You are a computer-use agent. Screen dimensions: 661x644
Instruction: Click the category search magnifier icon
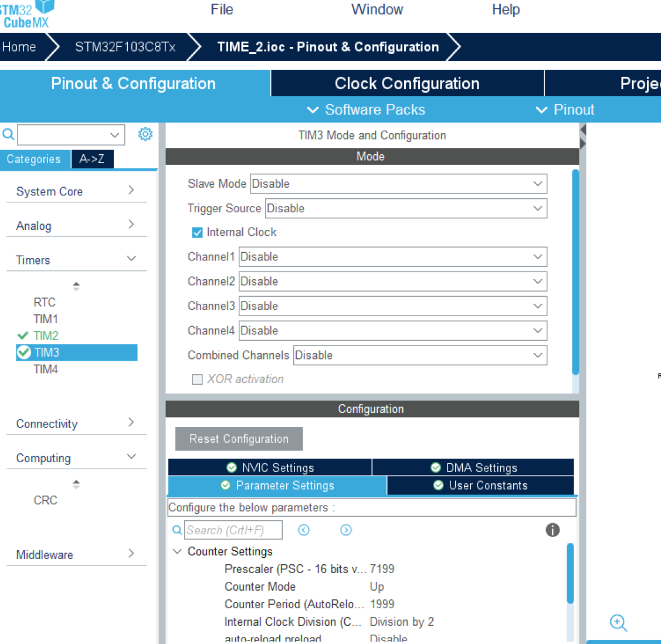click(8, 135)
